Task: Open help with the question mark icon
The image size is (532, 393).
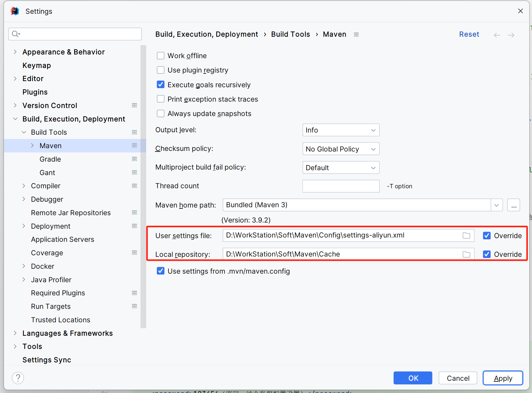Action: 18,378
